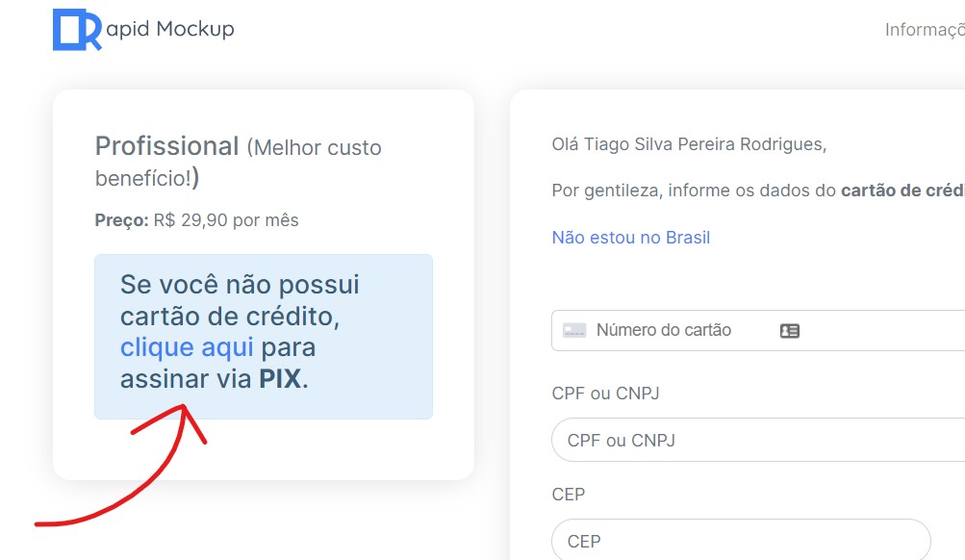
Task: Focus the 'Número do cartão' input field
Action: 758,330
